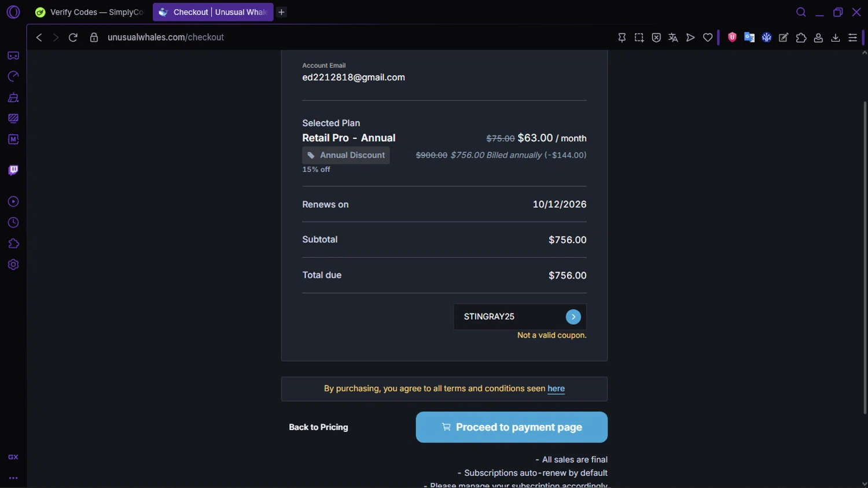The image size is (868, 488).
Task: Open the M chip icon in sidebar
Action: pos(13,140)
